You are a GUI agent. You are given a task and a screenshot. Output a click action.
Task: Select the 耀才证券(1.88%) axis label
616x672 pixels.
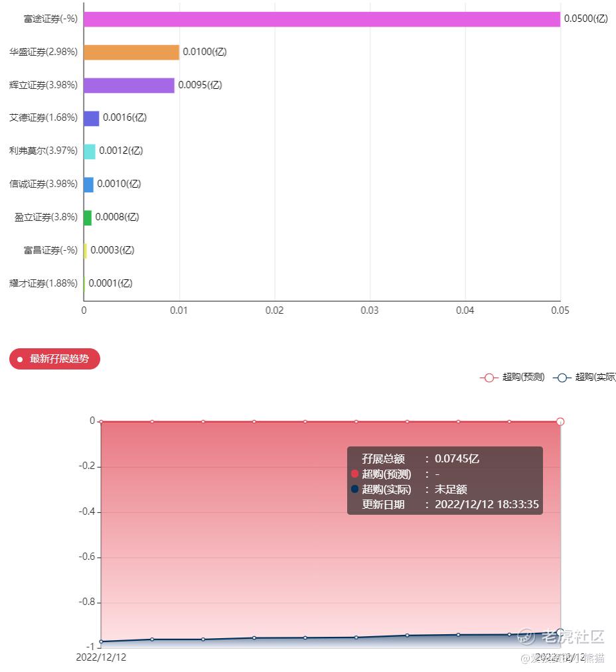tap(43, 283)
